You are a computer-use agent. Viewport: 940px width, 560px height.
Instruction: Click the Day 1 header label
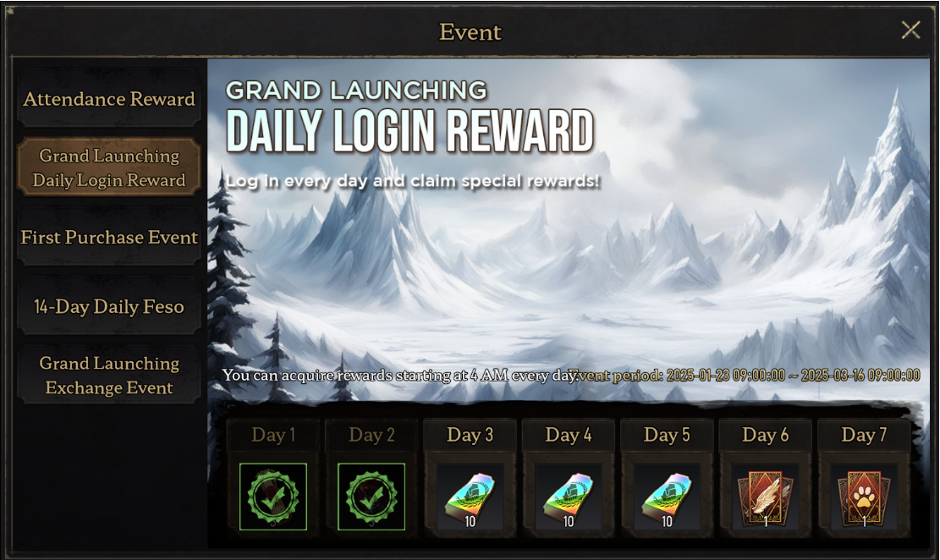click(x=272, y=435)
